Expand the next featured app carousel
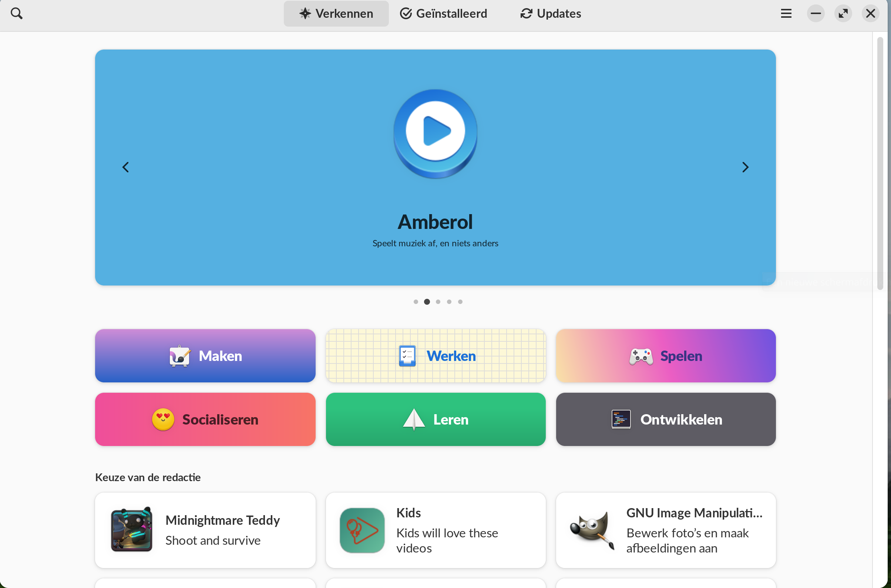This screenshot has width=891, height=588. click(745, 167)
